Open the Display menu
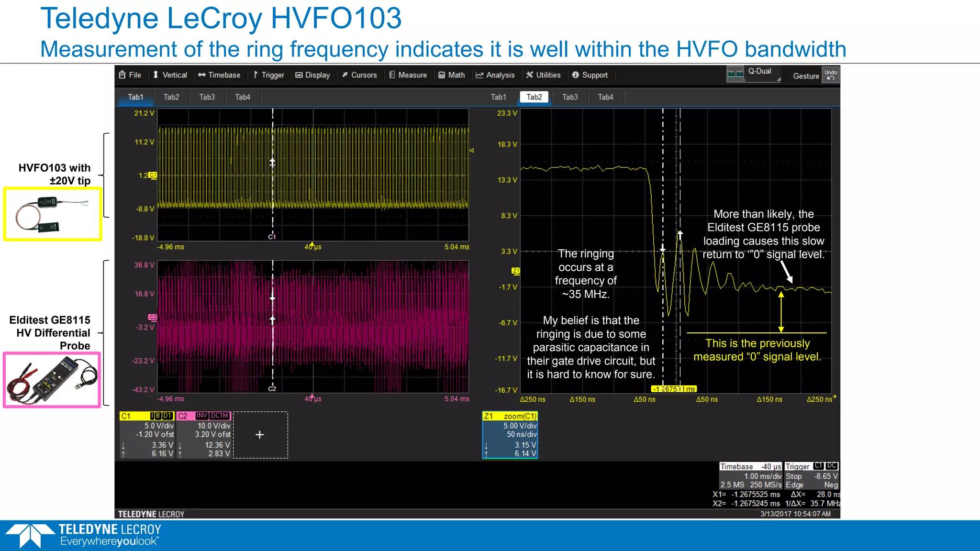This screenshot has height=551, width=980. tap(312, 75)
